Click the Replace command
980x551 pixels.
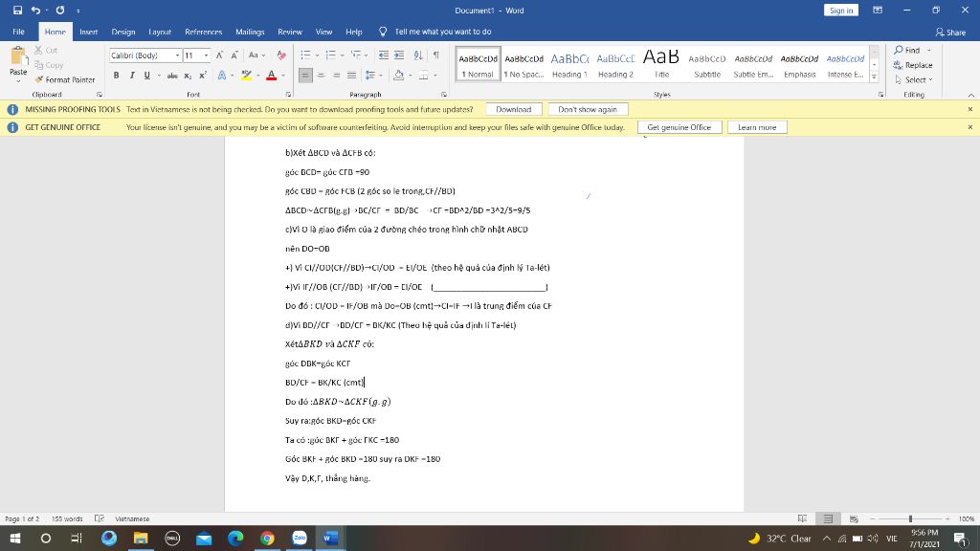[913, 65]
